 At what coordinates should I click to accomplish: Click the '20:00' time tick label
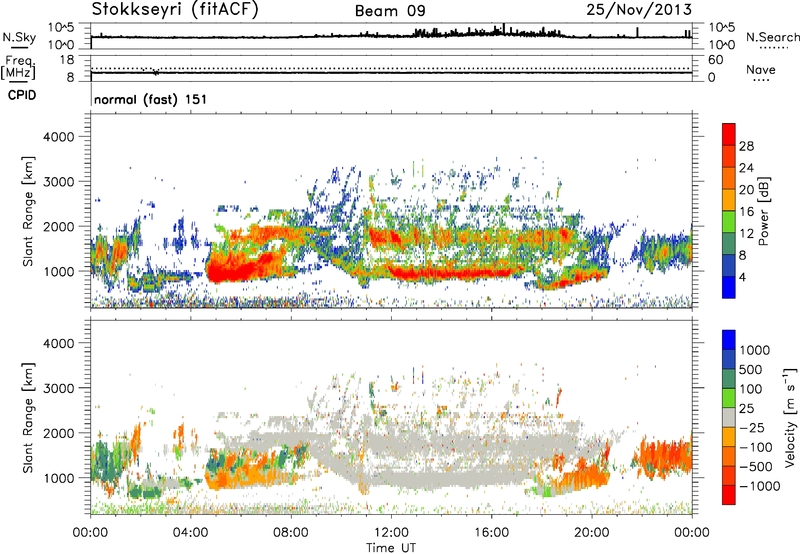tap(591, 532)
